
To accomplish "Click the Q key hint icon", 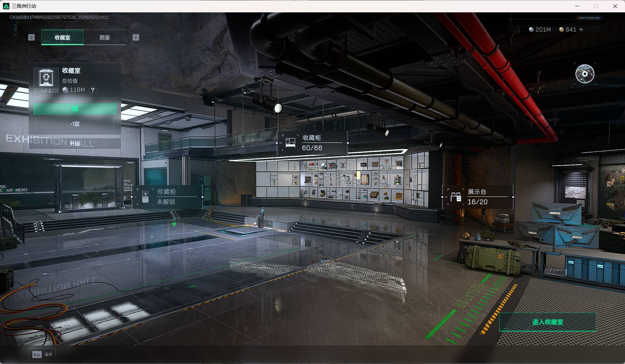I will click(31, 37).
